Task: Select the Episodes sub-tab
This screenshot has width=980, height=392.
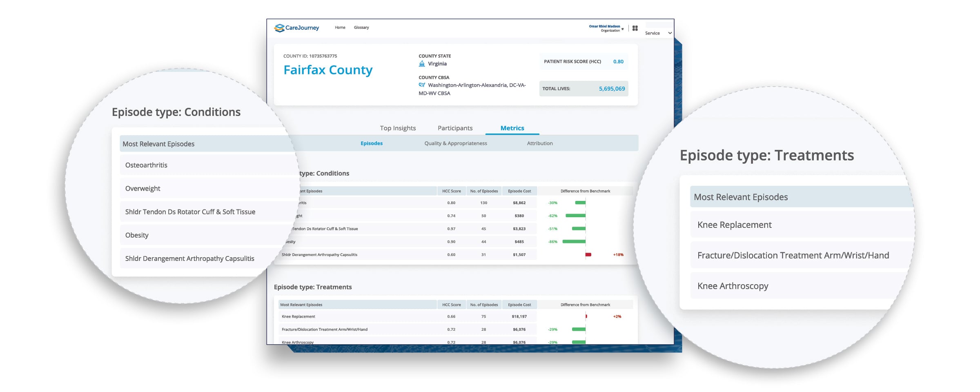Action: coord(372,143)
